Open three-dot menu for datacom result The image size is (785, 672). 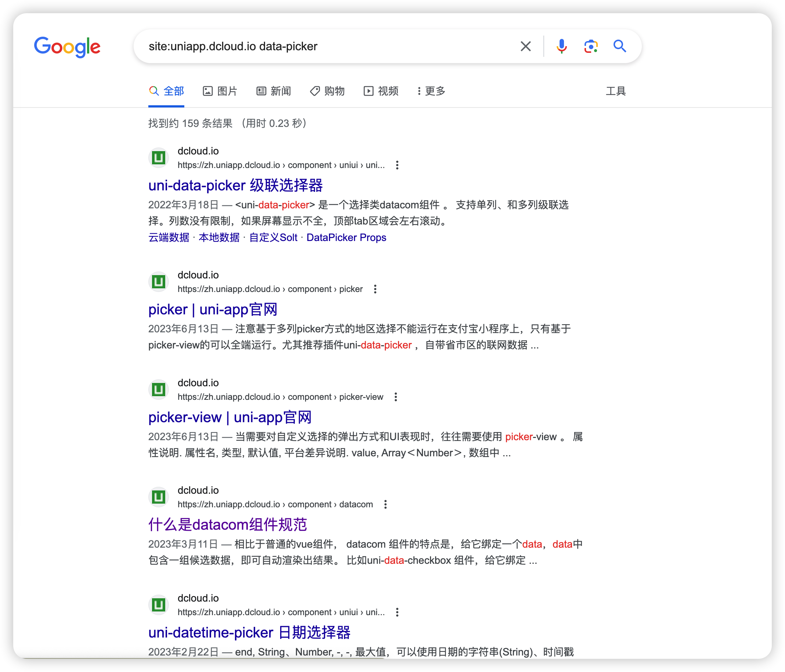pyautogui.click(x=385, y=505)
